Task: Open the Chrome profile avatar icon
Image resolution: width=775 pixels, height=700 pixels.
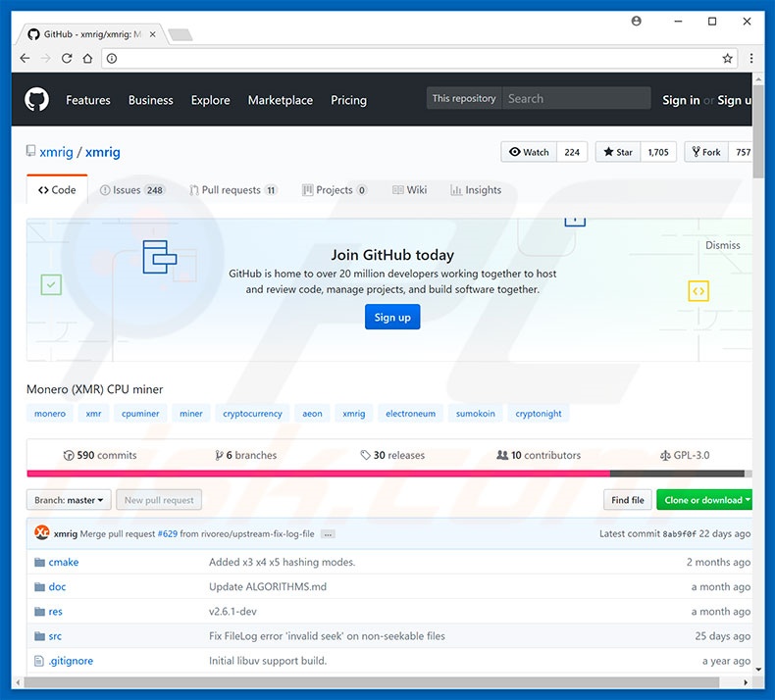Action: (x=636, y=21)
